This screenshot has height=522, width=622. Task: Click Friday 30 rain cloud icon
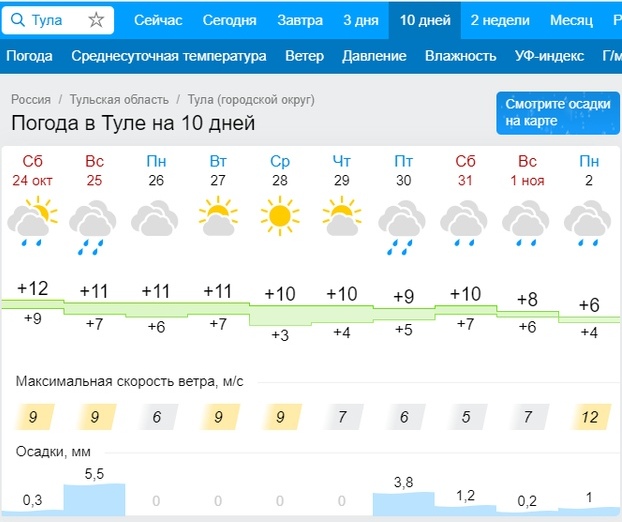[x=403, y=224]
